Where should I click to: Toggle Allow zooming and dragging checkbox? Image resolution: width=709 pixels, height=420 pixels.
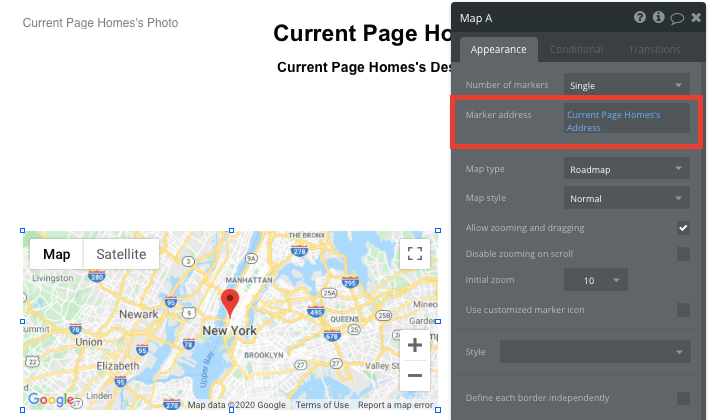[683, 227]
